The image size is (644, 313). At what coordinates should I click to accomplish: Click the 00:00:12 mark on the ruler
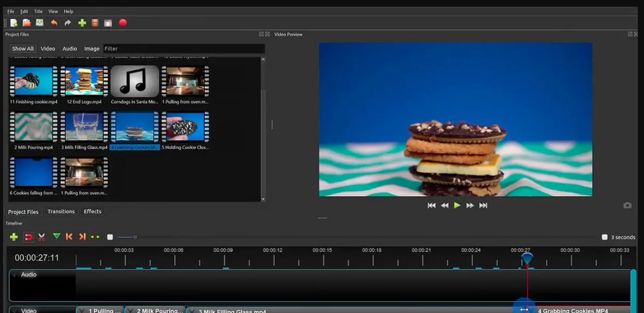(x=273, y=250)
